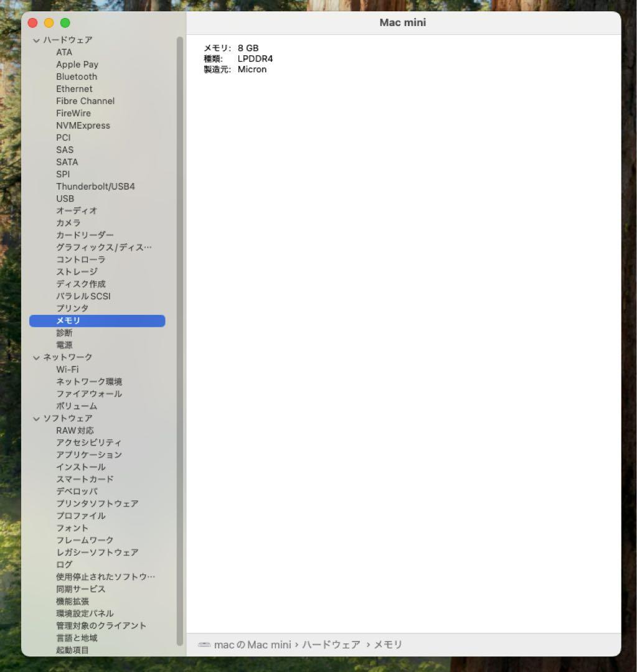Viewport: 637px width, 672px height.
Task: Open the ファイアウォール entry
Action: (89, 394)
